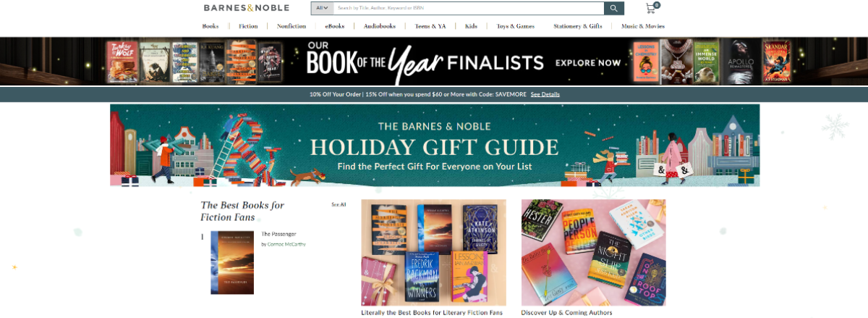Select Stationery & Gifts menu
This screenshot has height=318, width=868.
578,26
